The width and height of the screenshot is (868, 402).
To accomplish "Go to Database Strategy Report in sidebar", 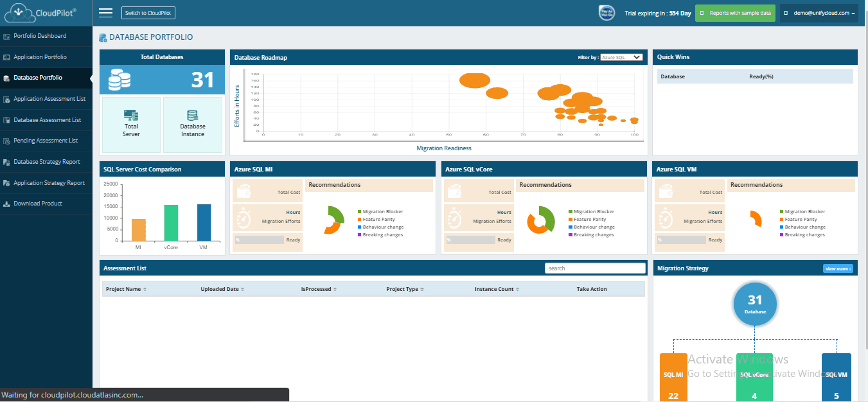I will (x=46, y=162).
